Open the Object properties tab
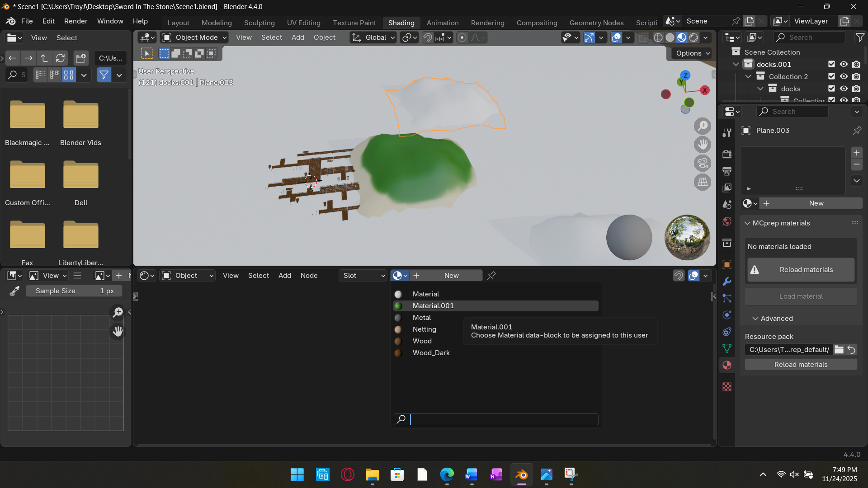The image size is (868, 488). click(x=727, y=265)
